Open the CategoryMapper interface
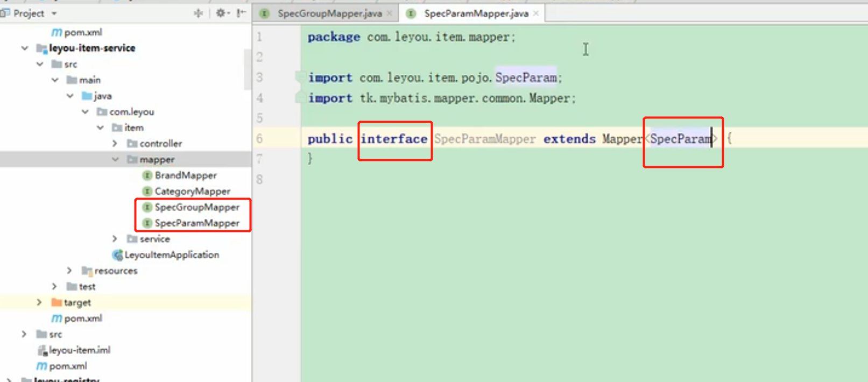868x382 pixels. (192, 191)
